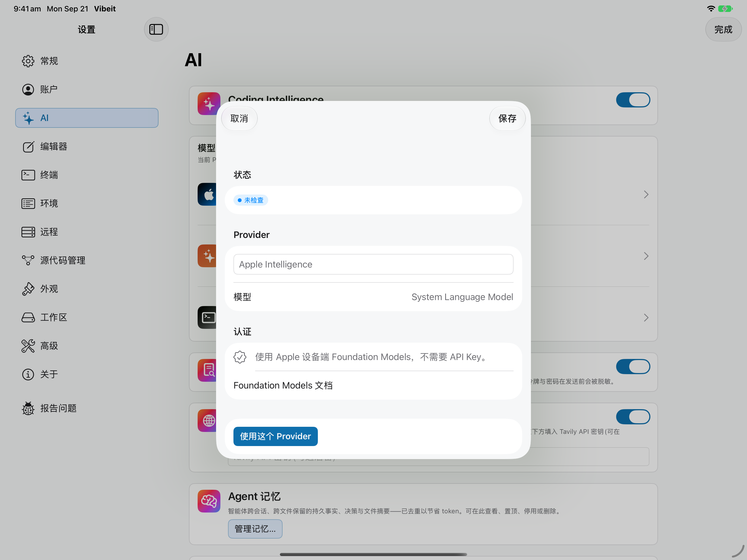Click the Agent 记忆 brain icon
This screenshot has height=560, width=747.
click(x=209, y=501)
